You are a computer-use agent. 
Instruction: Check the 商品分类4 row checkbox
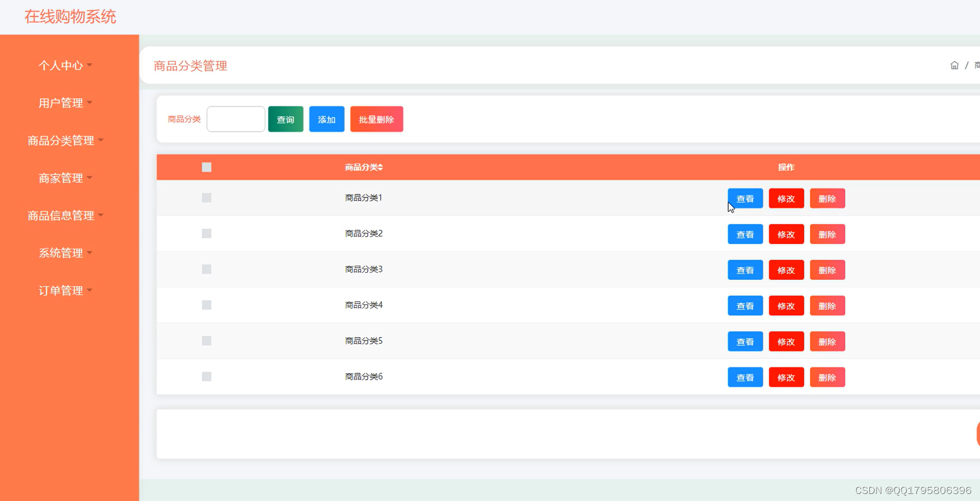(207, 305)
